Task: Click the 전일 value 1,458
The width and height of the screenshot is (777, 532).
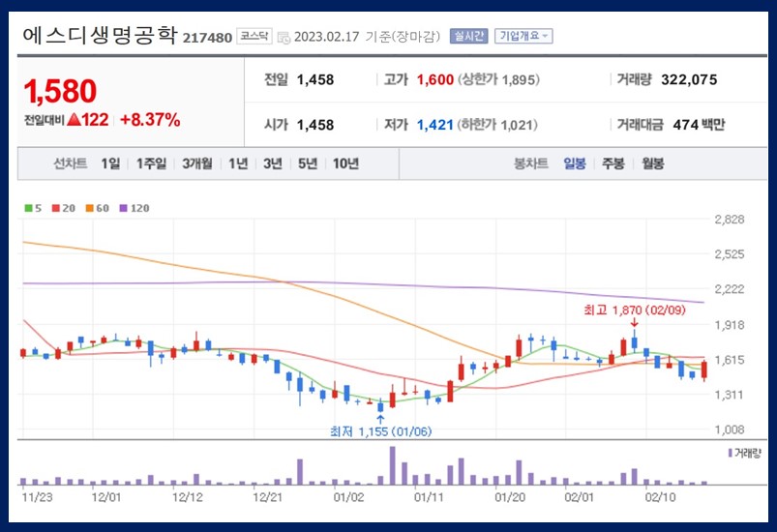Action: (315, 79)
